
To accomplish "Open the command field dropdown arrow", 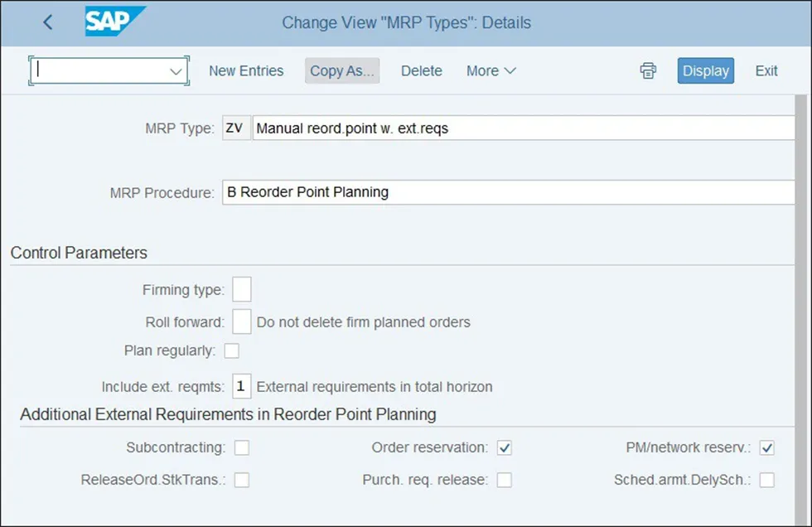I will (x=176, y=71).
